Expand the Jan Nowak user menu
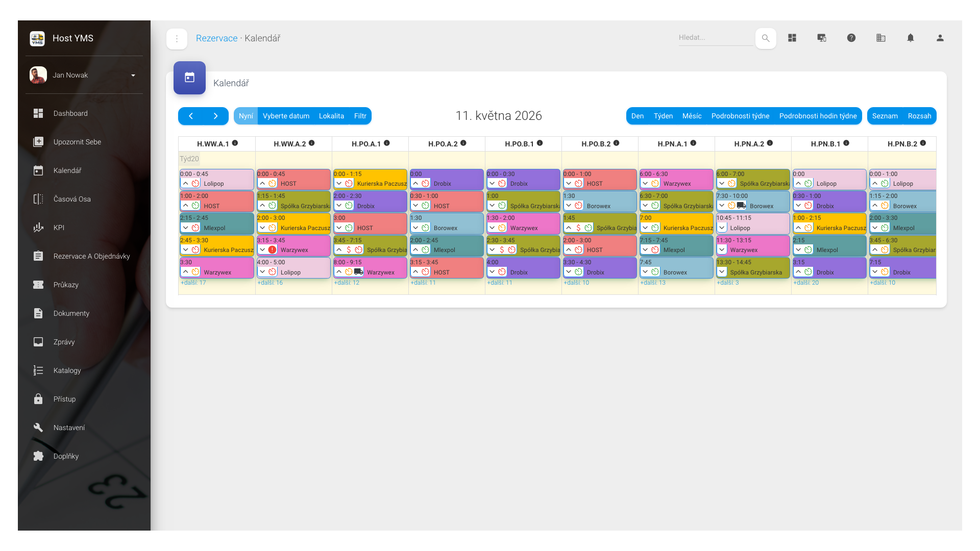This screenshot has width=980, height=551. click(133, 76)
